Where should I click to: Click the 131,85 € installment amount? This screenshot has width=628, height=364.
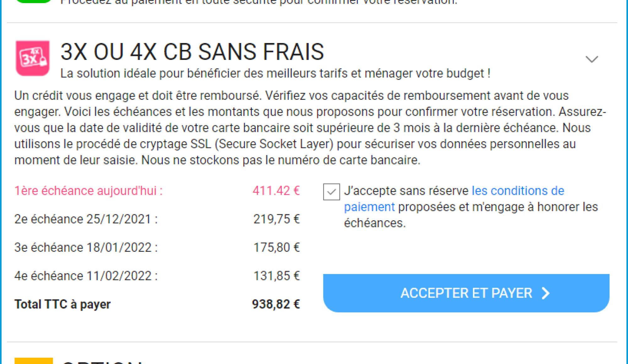click(x=276, y=276)
